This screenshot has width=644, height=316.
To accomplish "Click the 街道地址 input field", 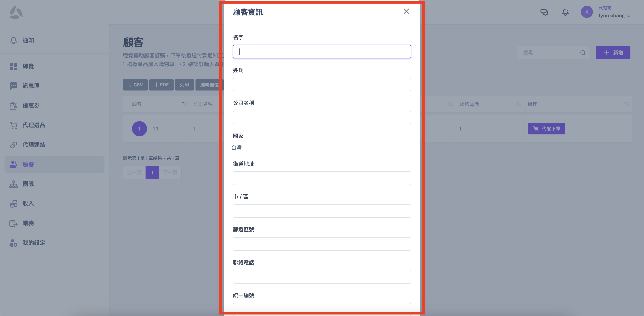I will [x=321, y=178].
